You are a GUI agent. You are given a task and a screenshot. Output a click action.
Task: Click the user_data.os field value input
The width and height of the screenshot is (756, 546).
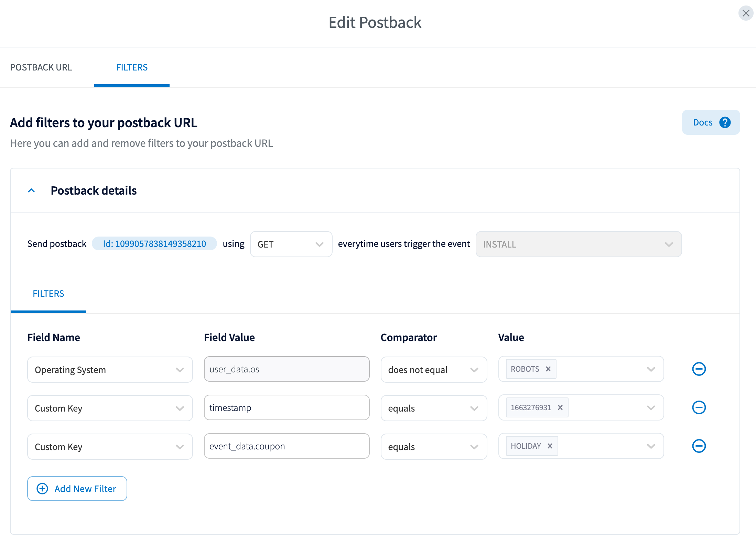[287, 369]
